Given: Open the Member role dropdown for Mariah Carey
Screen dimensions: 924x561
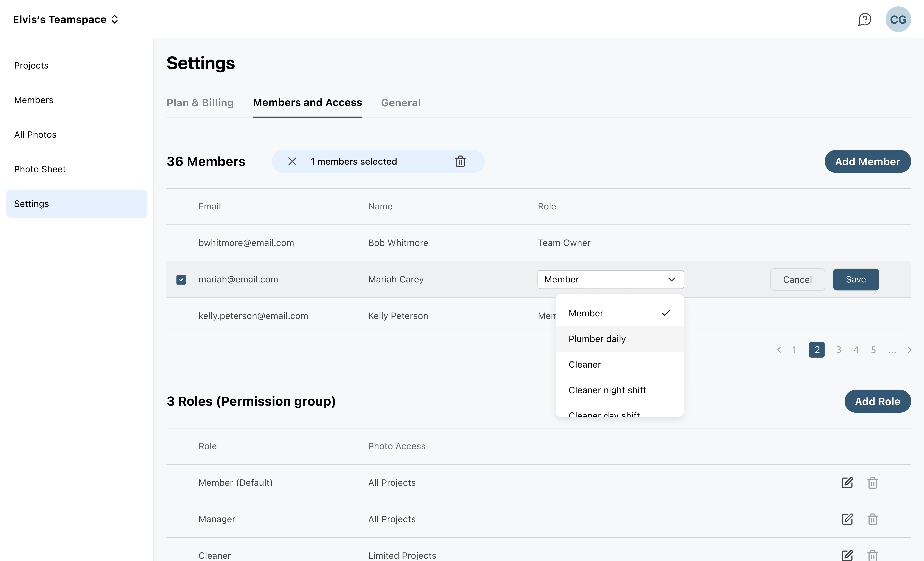Looking at the screenshot, I should pyautogui.click(x=610, y=279).
